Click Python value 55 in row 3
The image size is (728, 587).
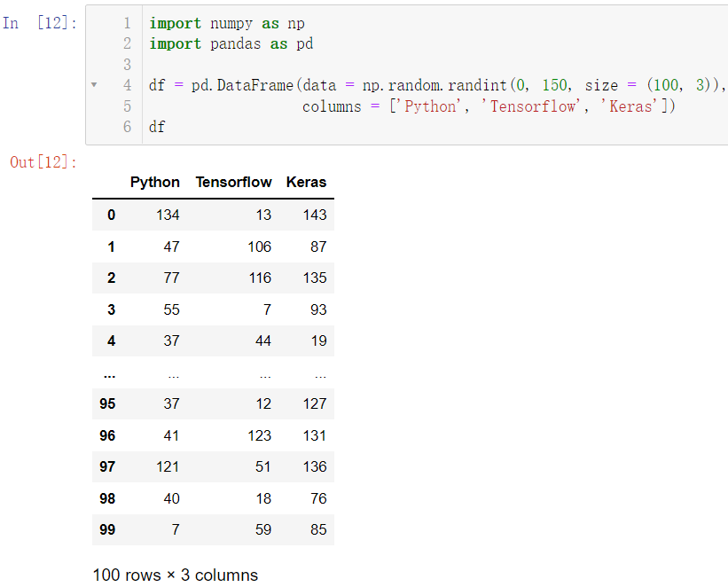(171, 309)
